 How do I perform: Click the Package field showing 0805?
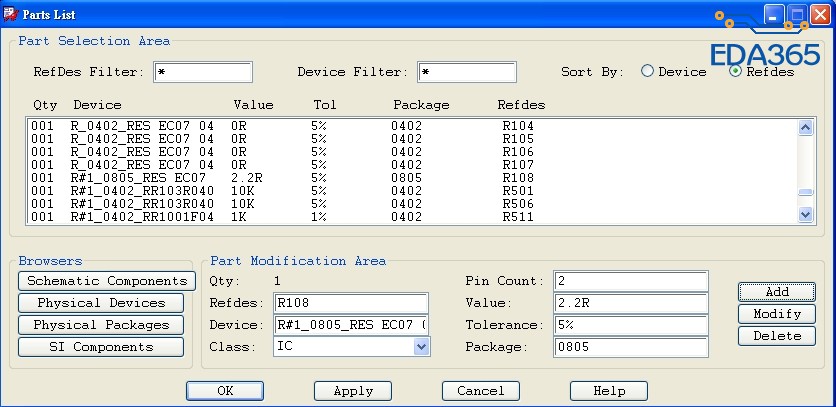[631, 347]
